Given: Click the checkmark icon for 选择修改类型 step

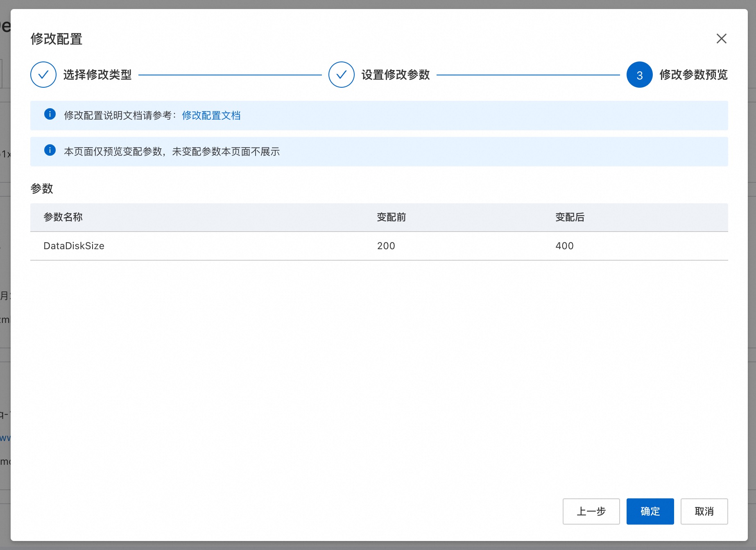Looking at the screenshot, I should [x=43, y=75].
